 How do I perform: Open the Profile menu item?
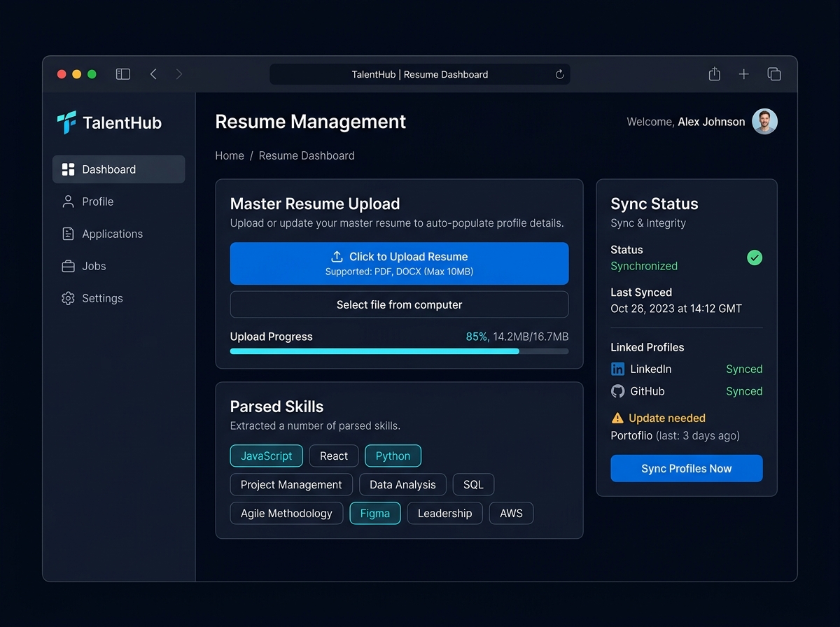click(x=119, y=202)
